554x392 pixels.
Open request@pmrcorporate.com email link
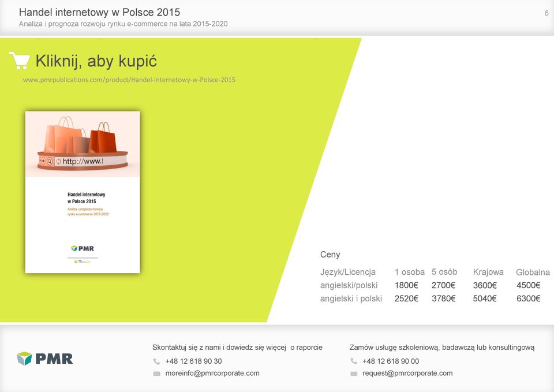(x=407, y=374)
